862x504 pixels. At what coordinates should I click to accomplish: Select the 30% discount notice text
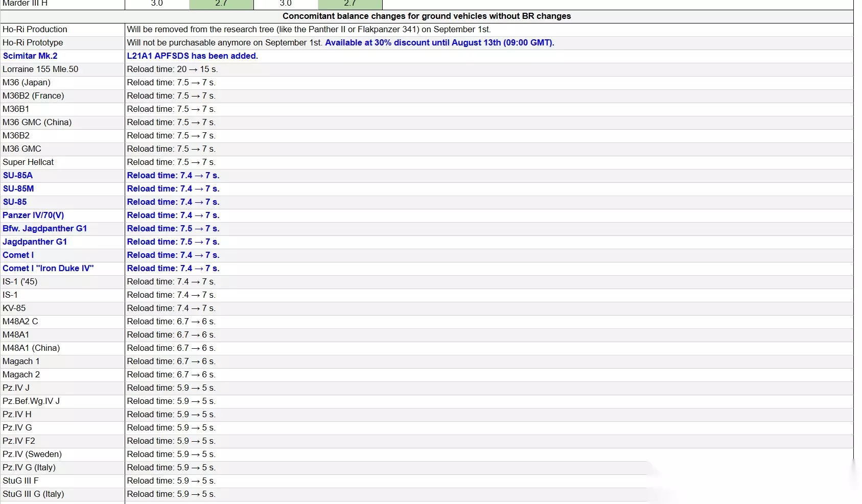(439, 42)
